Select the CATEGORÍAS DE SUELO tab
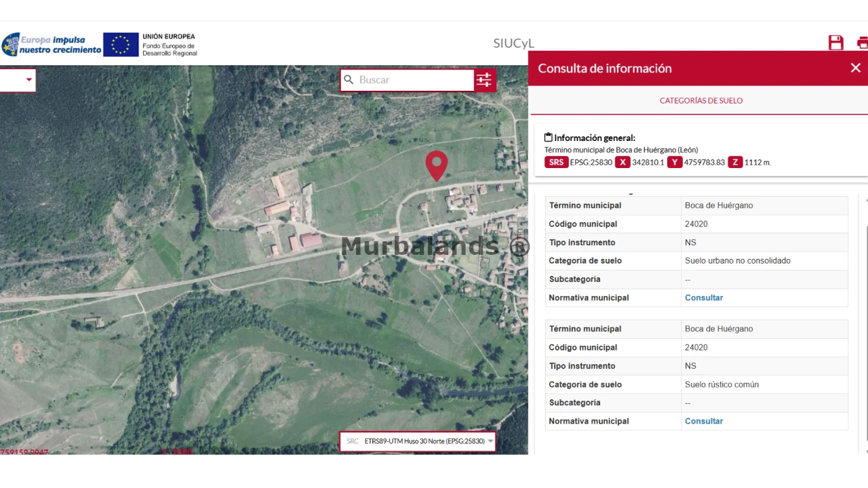Image resolution: width=868 pixels, height=488 pixels. (x=701, y=100)
